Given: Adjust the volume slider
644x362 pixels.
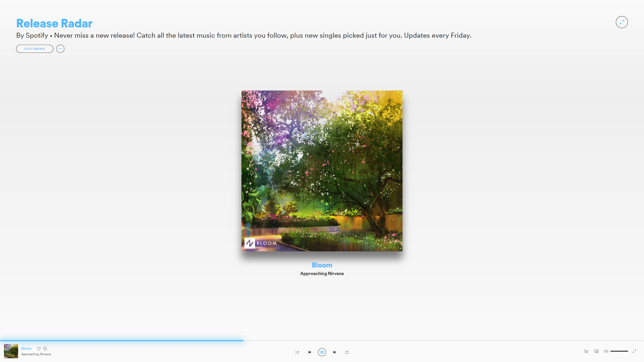Looking at the screenshot, I should pyautogui.click(x=619, y=351).
